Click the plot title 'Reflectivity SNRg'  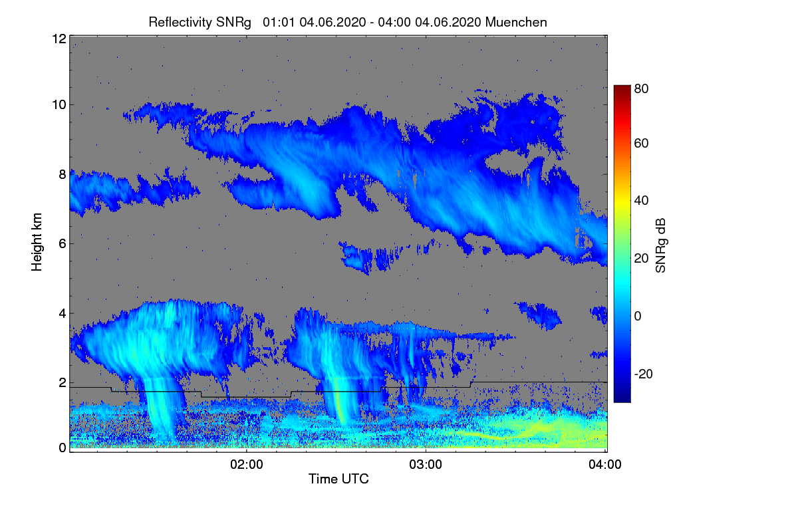[x=199, y=22]
